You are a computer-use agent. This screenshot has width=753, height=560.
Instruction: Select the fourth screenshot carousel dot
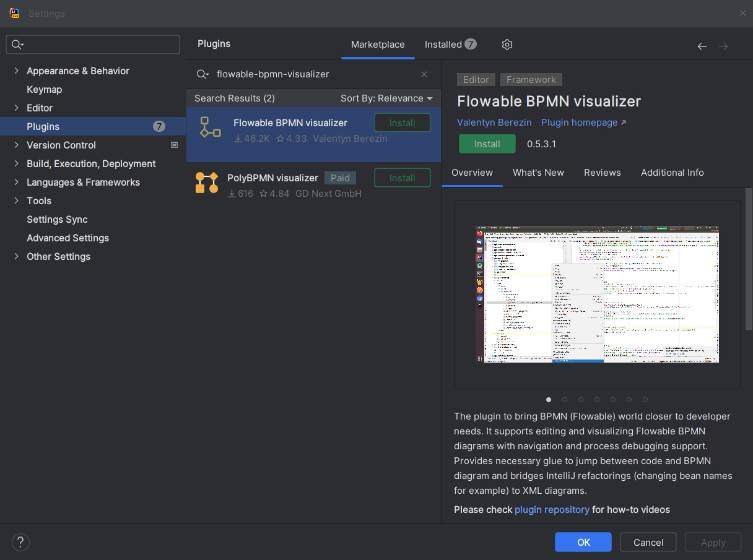(x=597, y=400)
